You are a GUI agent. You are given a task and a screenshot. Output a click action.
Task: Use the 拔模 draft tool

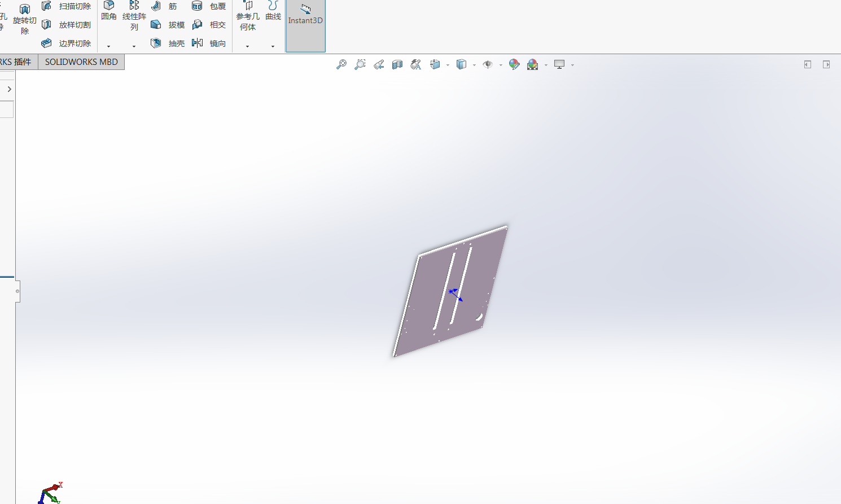coord(168,25)
